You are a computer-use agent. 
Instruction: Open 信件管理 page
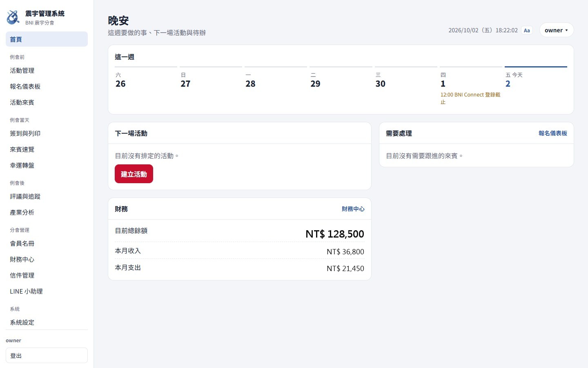tap(47, 275)
